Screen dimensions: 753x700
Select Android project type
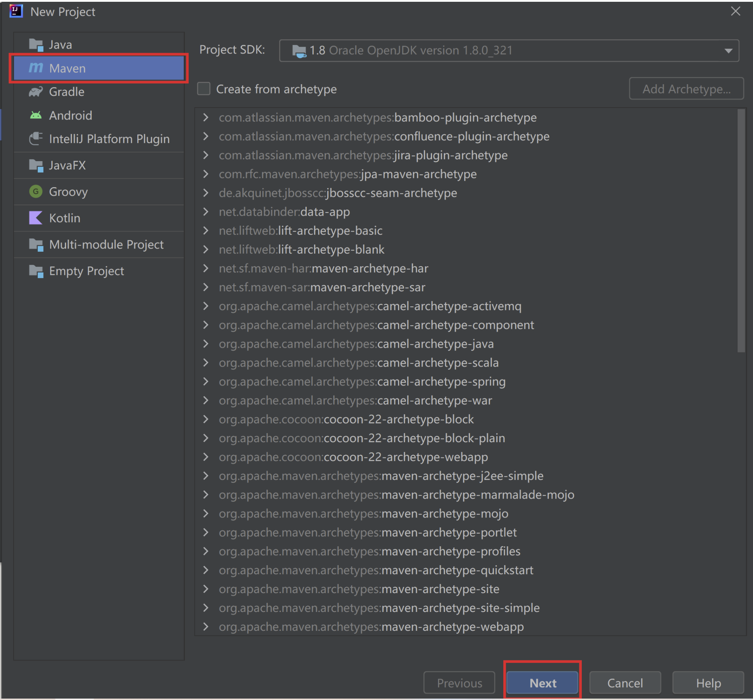(x=99, y=115)
